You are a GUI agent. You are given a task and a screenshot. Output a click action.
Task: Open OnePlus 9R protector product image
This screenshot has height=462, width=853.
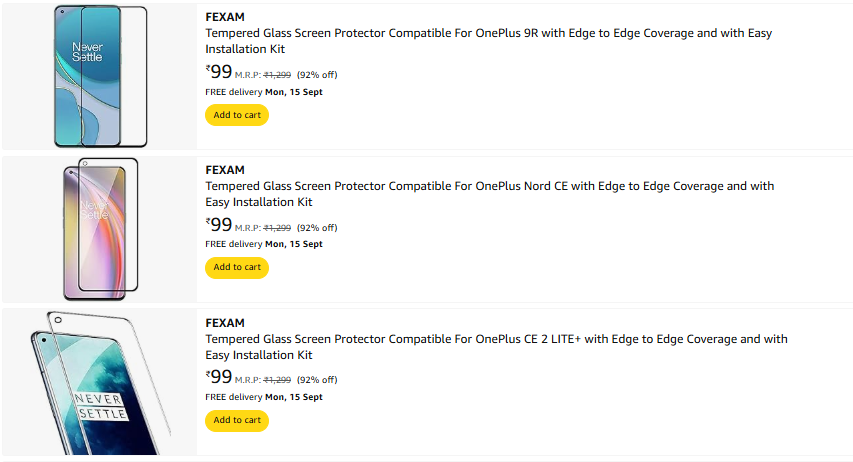tap(100, 76)
